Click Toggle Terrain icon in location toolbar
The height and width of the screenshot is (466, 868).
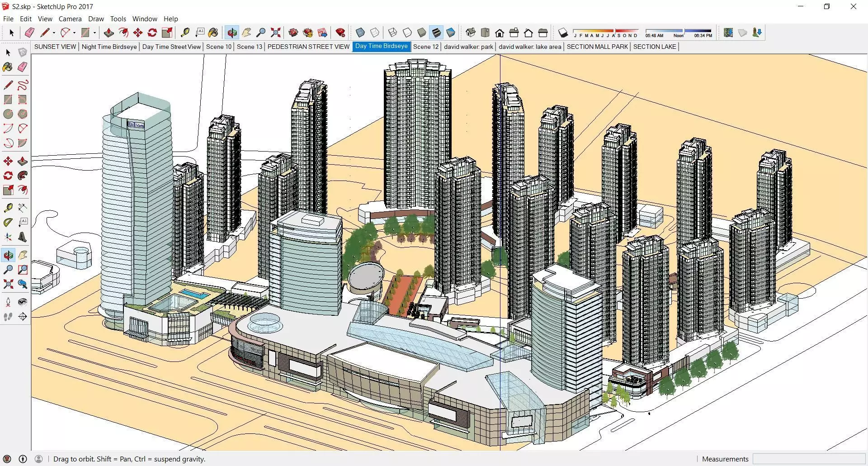click(743, 33)
